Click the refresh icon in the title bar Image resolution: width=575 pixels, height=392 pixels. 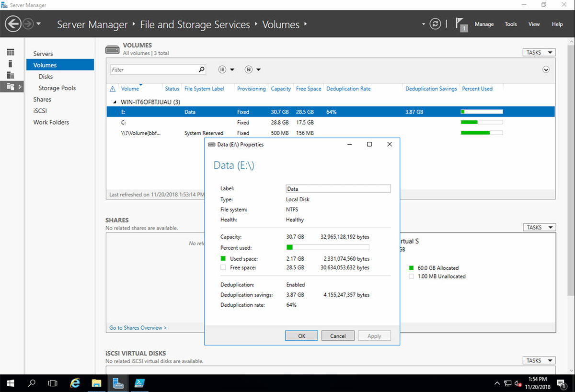tap(435, 23)
